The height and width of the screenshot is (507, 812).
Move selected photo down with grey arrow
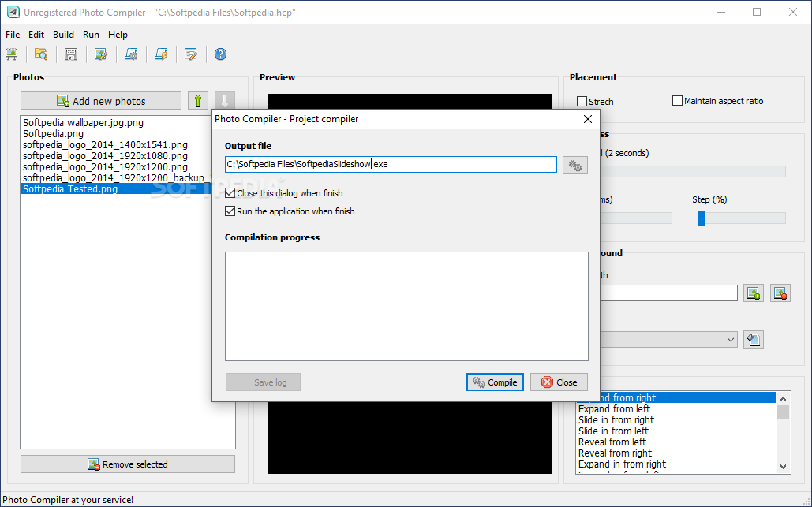(x=225, y=100)
